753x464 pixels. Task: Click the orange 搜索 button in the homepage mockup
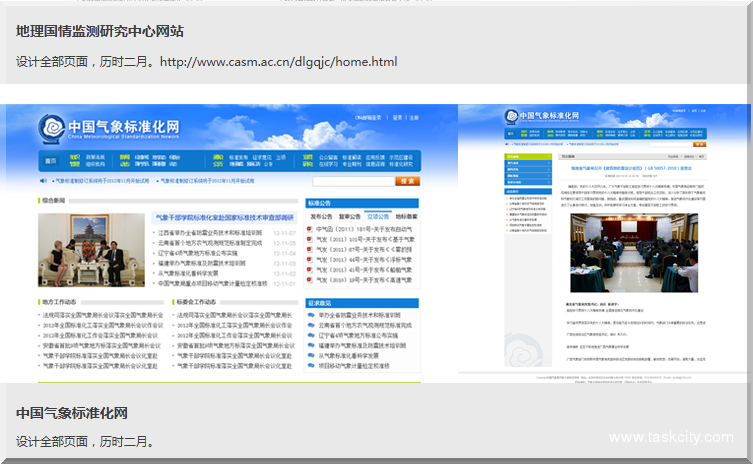[408, 181]
